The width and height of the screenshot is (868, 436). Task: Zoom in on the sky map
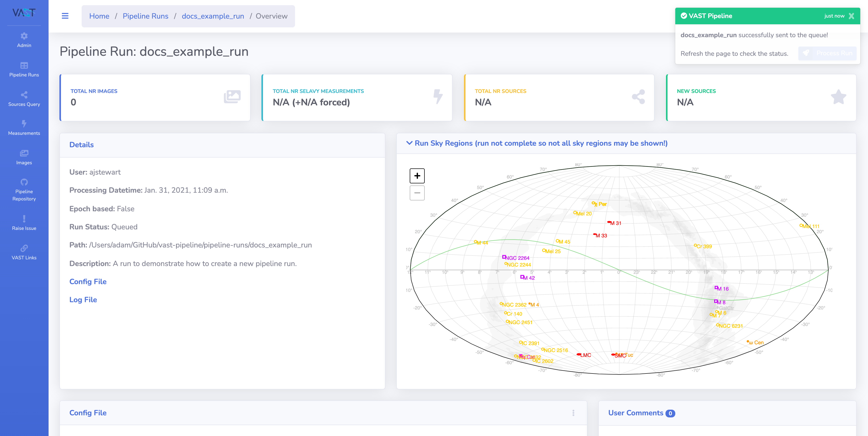point(417,176)
